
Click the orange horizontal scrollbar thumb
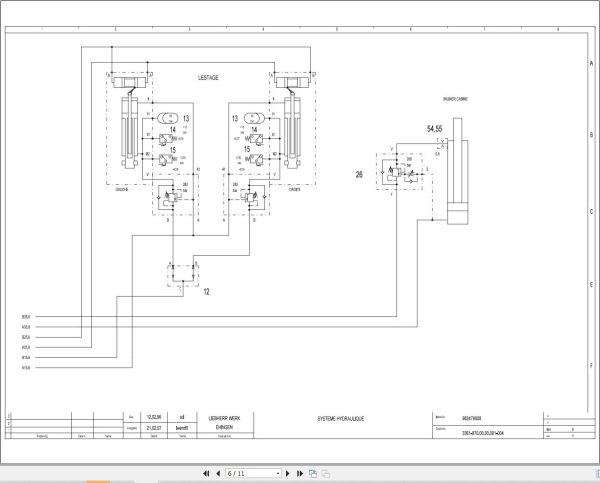pyautogui.click(x=98, y=481)
